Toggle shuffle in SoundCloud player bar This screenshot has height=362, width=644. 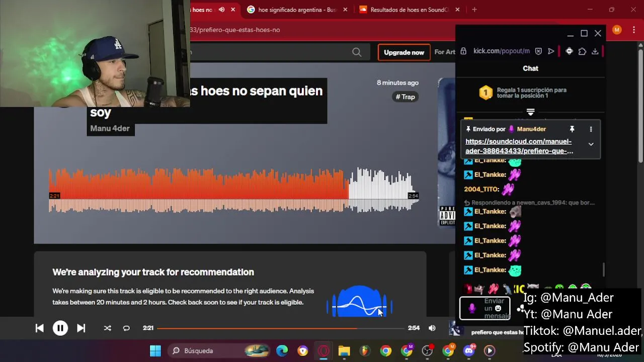[107, 328]
